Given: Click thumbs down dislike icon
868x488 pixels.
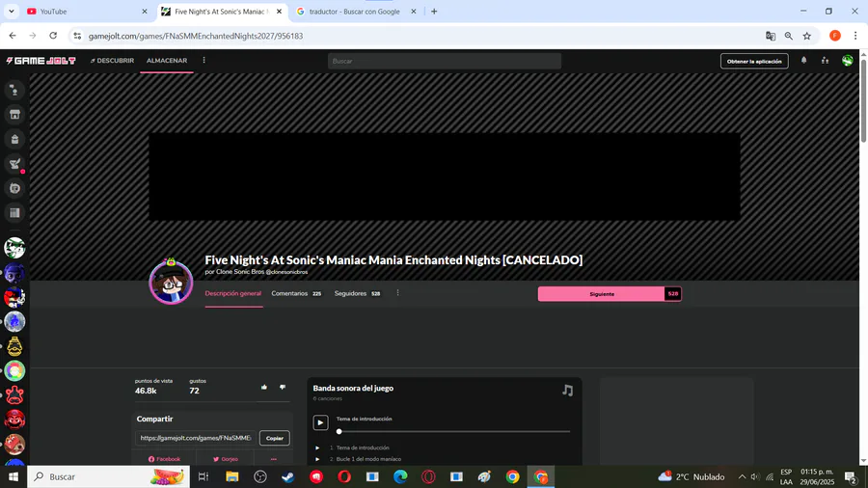Looking at the screenshot, I should tap(283, 388).
